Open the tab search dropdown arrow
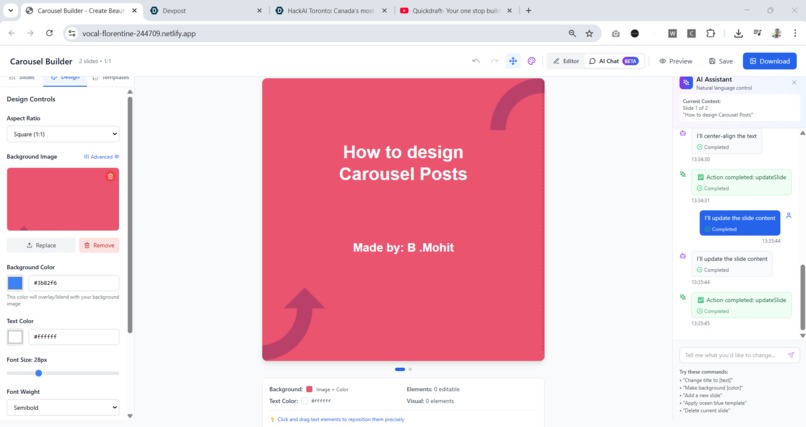The width and height of the screenshot is (806, 427). [x=10, y=10]
